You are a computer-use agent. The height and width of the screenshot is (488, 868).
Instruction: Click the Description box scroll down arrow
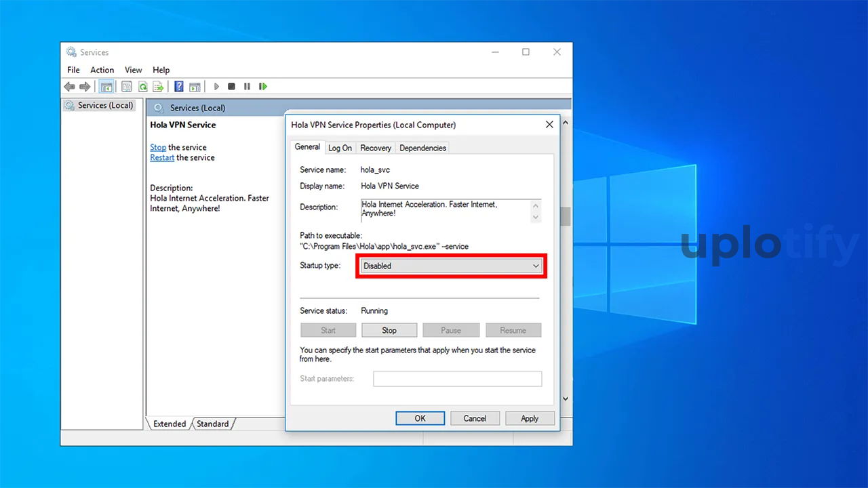pyautogui.click(x=536, y=217)
